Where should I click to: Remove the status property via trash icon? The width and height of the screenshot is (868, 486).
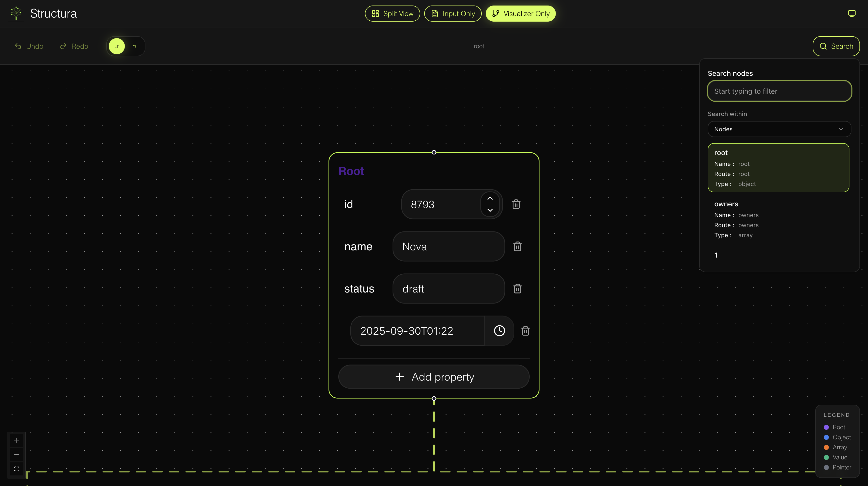click(x=517, y=289)
